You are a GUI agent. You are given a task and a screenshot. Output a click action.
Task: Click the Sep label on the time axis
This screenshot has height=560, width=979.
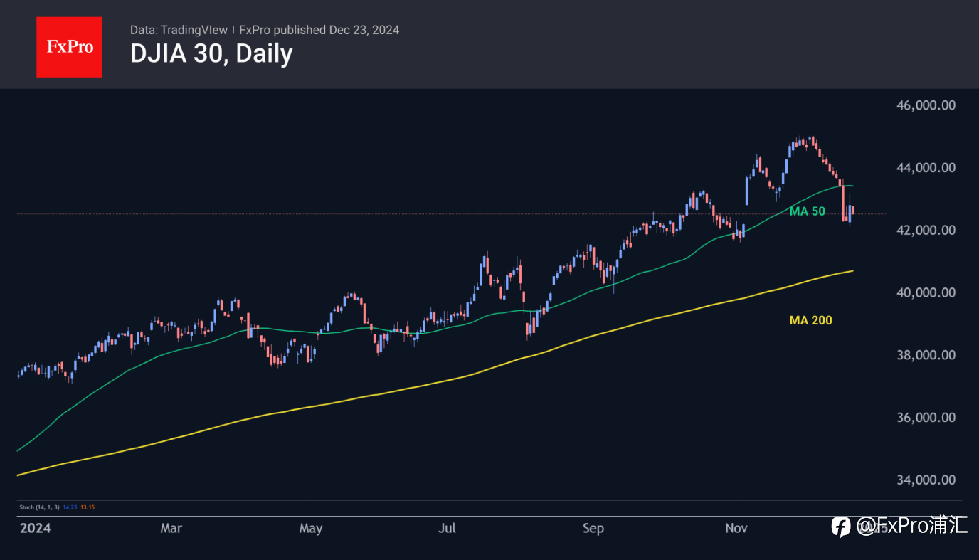tap(593, 528)
